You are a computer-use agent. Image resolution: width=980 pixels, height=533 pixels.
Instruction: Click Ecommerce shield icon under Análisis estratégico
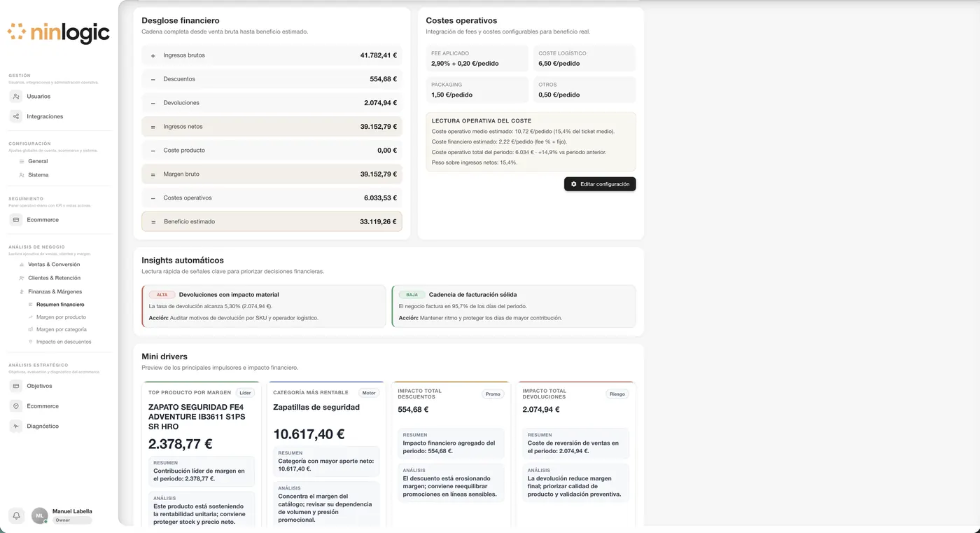click(x=16, y=406)
